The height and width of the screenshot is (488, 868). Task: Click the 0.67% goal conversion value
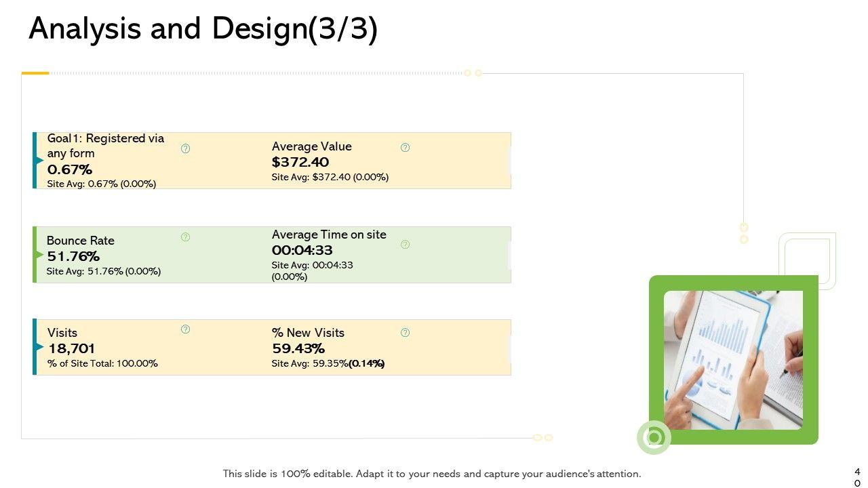pyautogui.click(x=70, y=169)
